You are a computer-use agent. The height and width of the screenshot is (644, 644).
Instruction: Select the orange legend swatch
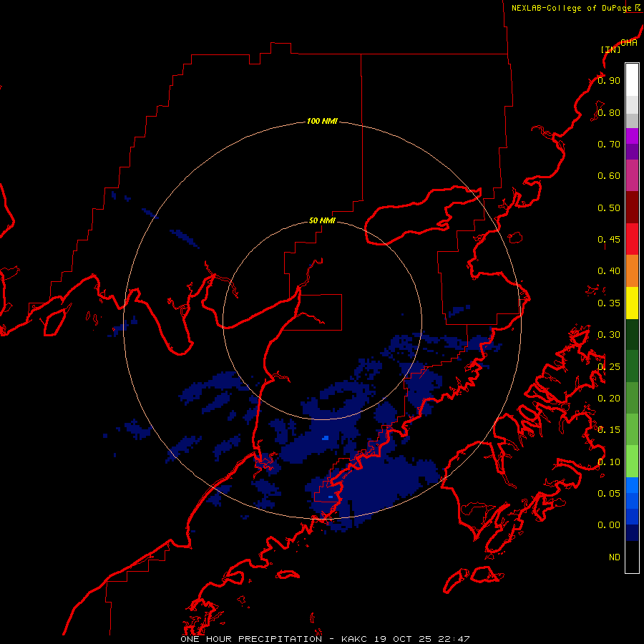632,270
